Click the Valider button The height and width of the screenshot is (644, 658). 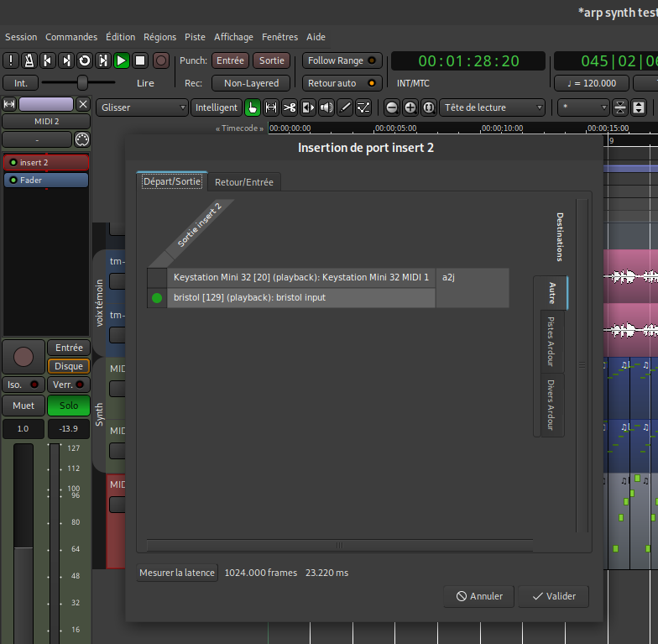tap(553, 596)
